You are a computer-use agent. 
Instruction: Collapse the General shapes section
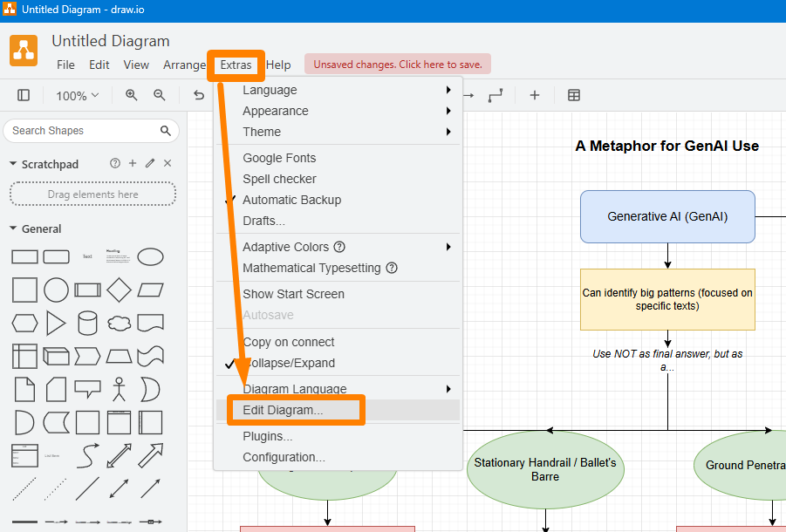pyautogui.click(x=14, y=228)
